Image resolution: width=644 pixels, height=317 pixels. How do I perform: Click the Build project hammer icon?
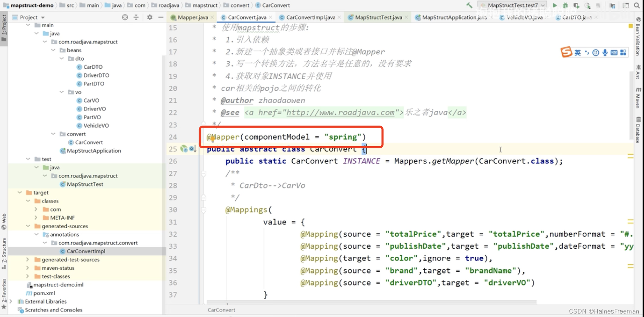coord(469,5)
